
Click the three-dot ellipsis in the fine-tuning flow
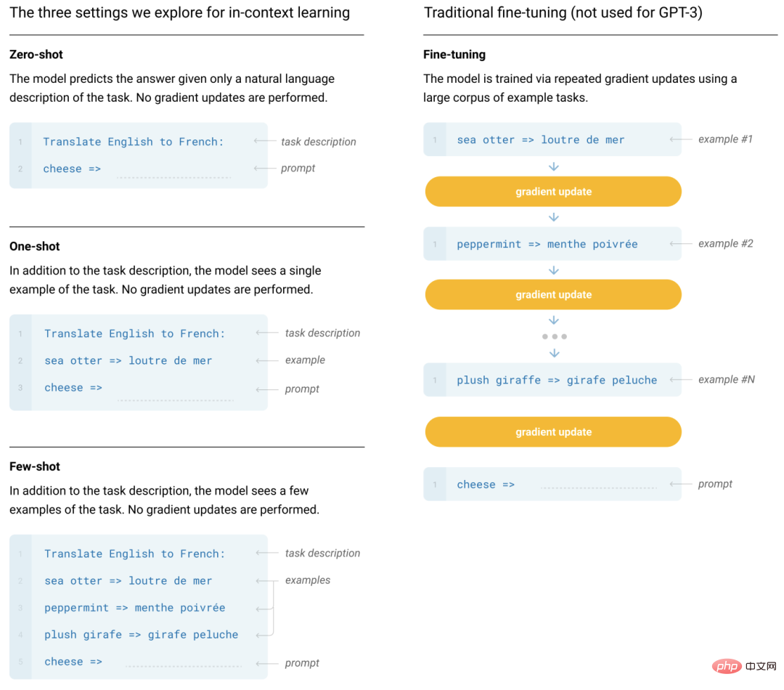[554, 336]
